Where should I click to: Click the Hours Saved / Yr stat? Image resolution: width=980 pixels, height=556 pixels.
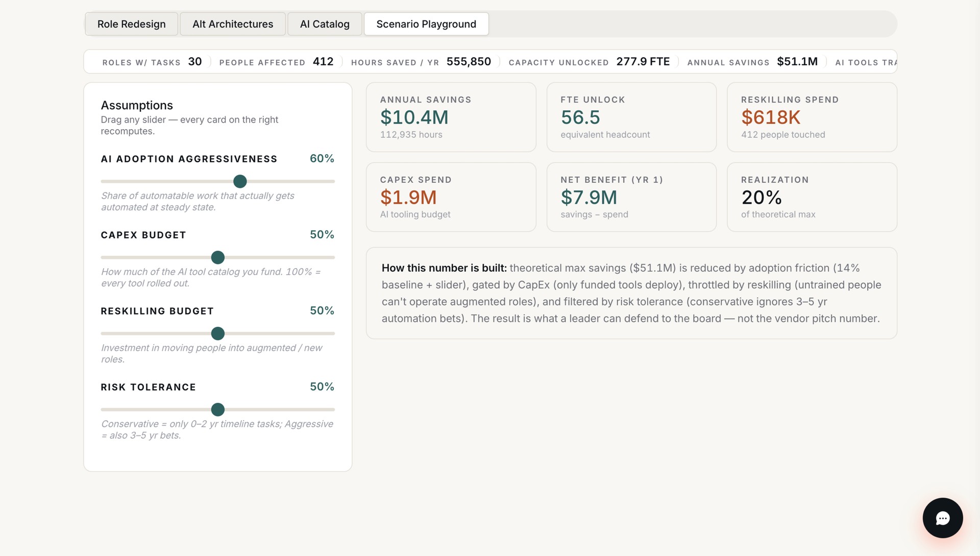[421, 62]
